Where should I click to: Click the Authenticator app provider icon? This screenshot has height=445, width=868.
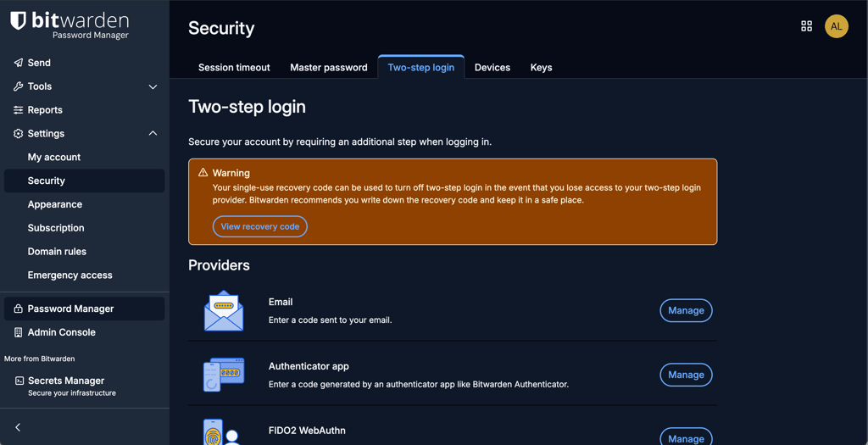tap(224, 375)
